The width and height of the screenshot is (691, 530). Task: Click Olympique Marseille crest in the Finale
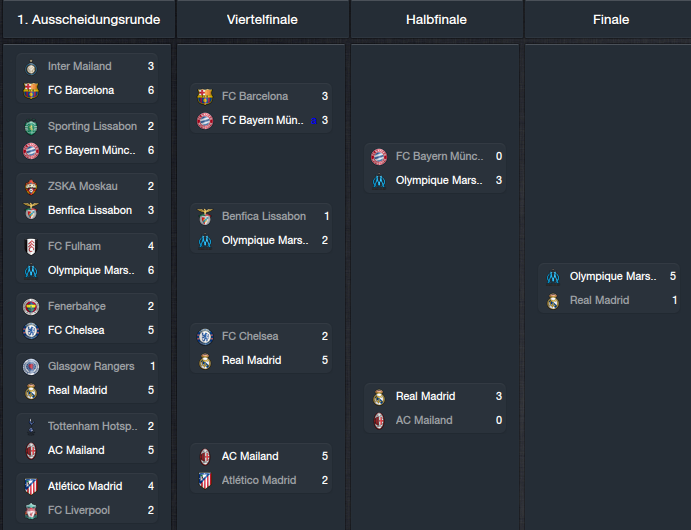coord(553,277)
